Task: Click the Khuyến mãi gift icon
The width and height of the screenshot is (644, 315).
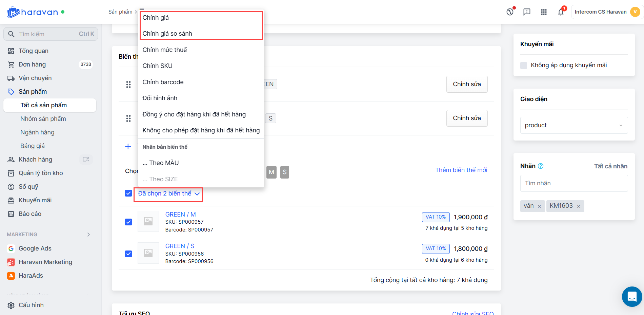Action: point(11,200)
